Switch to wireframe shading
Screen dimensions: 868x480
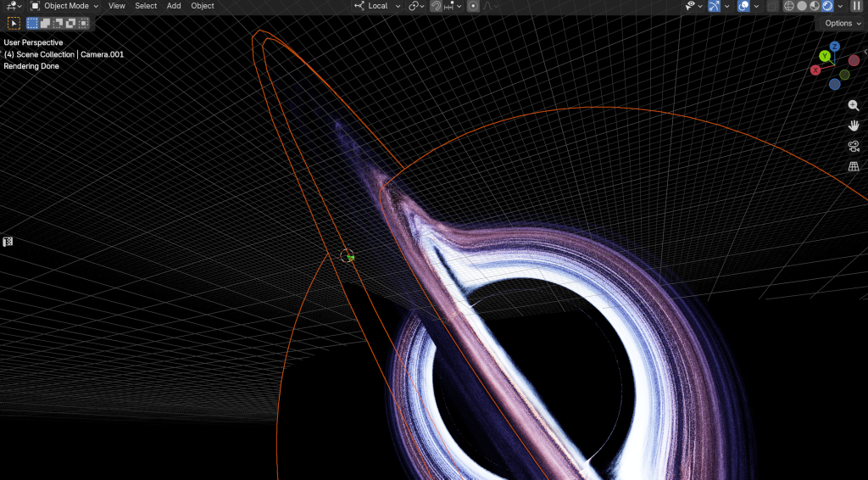[x=789, y=6]
